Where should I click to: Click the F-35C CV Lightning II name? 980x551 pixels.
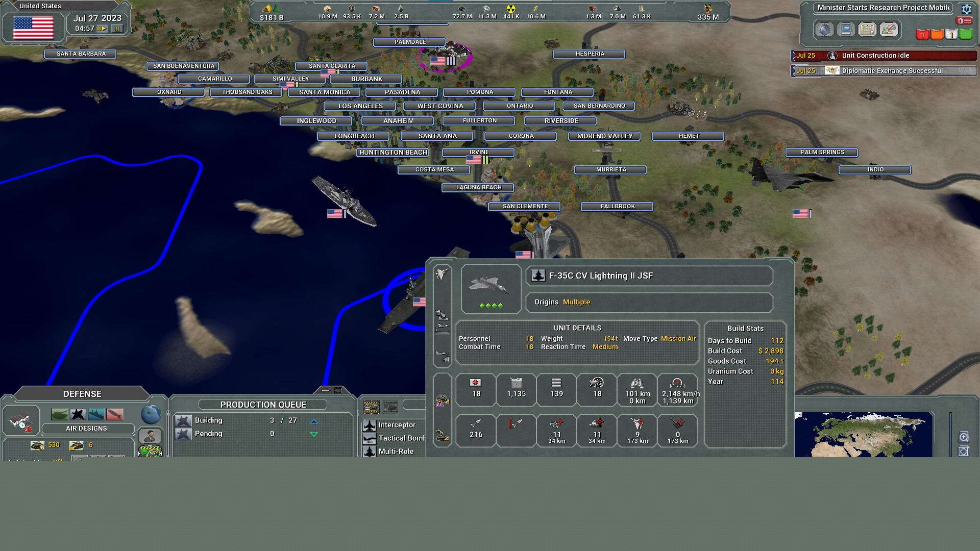[601, 276]
